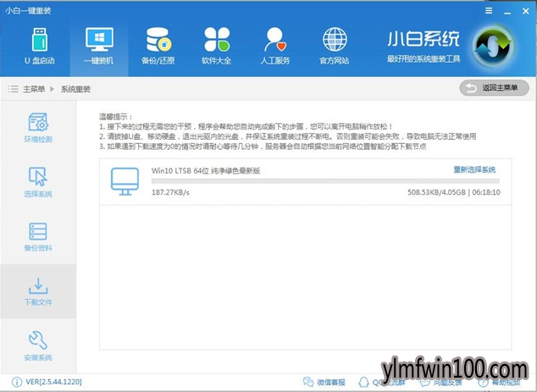
Task: Click the 小白系统 round logo
Action: (493, 46)
